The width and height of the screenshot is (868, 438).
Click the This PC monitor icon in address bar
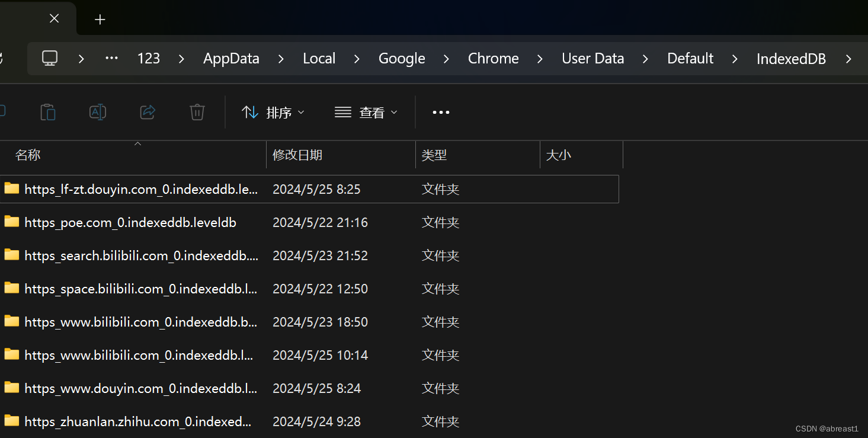point(50,58)
